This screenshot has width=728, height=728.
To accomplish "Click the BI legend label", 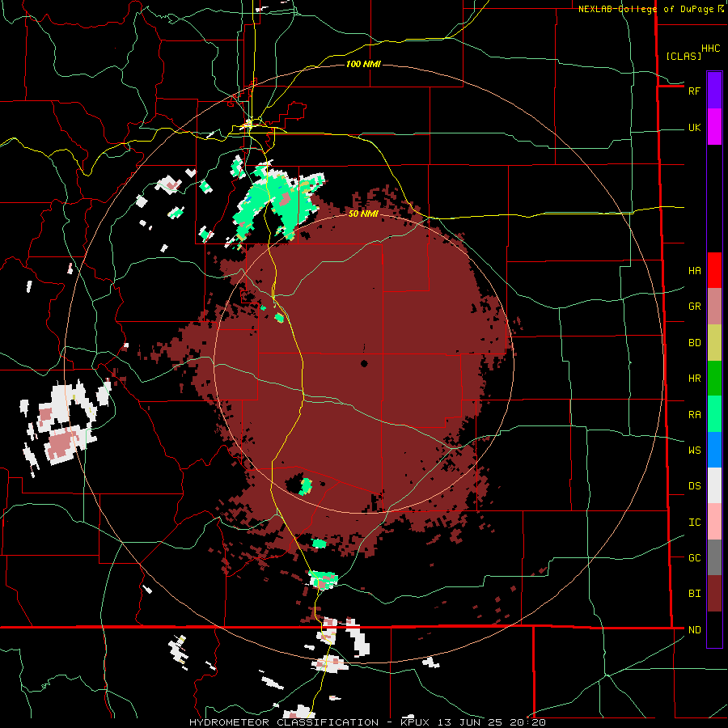I will pyautogui.click(x=694, y=594).
